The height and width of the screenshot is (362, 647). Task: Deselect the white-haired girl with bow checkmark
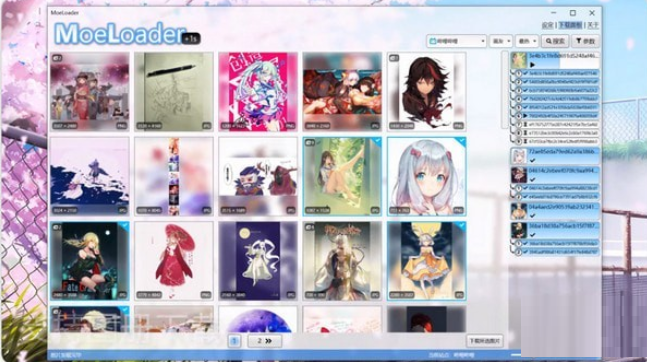[461, 142]
